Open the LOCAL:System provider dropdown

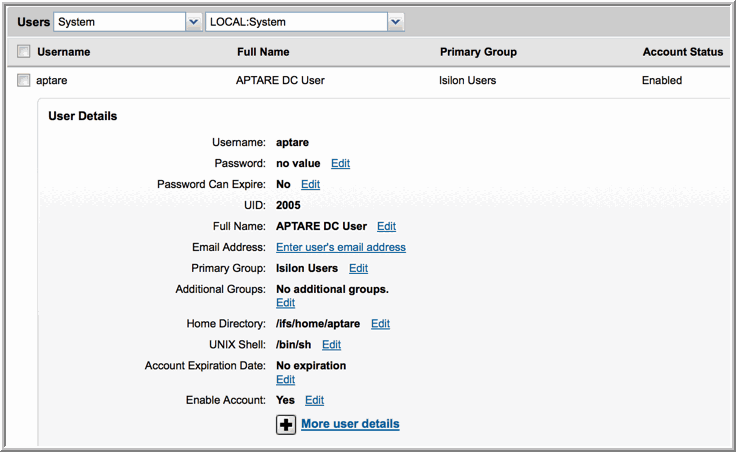point(395,22)
